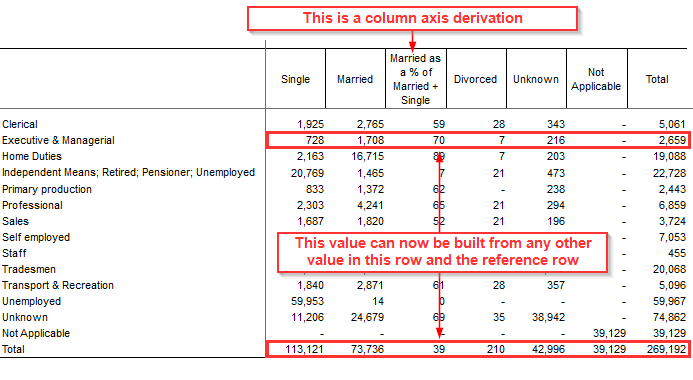Select the Transport & Recreation row label
Viewport: 693px width, 380px height.
pos(58,285)
